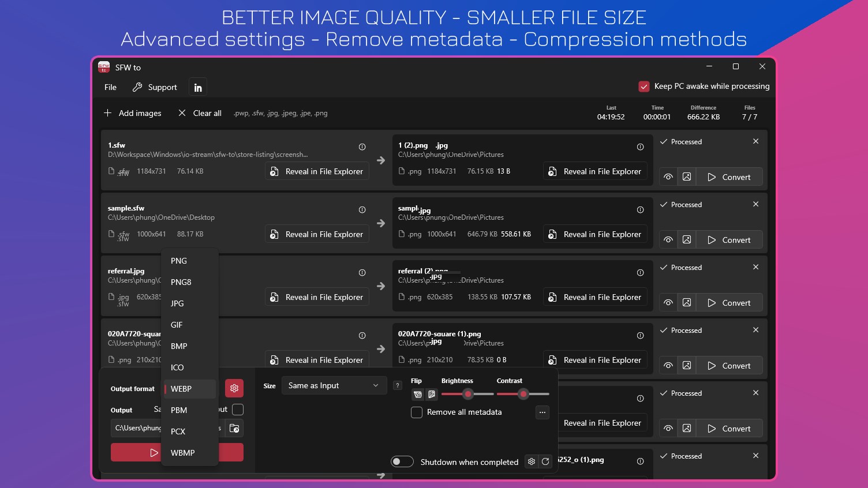Click the reset settings icon near Shutdown toggle

[545, 461]
